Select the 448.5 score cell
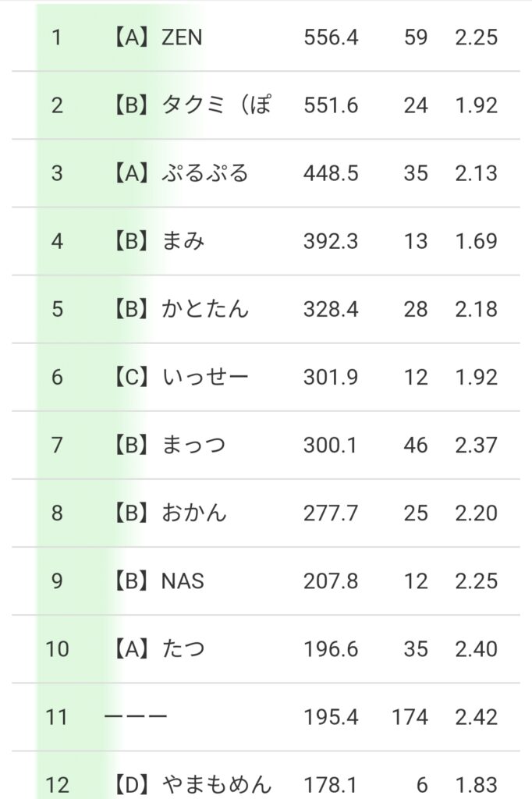Image resolution: width=532 pixels, height=799 pixels. click(331, 173)
